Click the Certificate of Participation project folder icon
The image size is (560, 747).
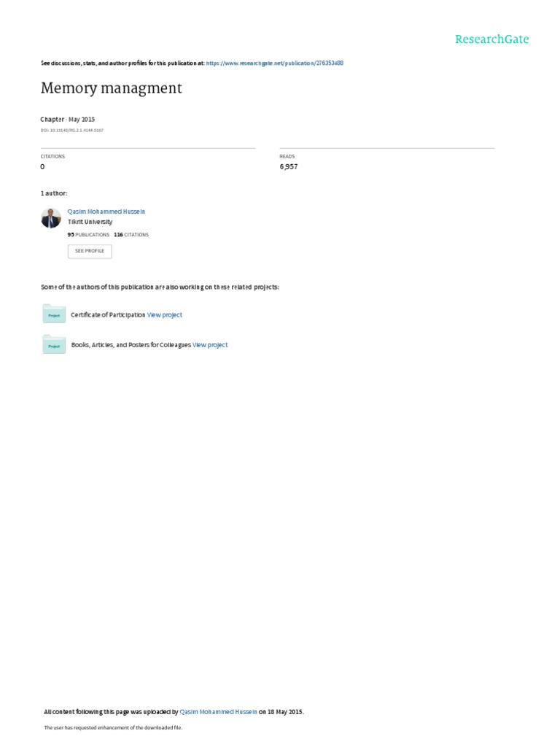(x=54, y=314)
